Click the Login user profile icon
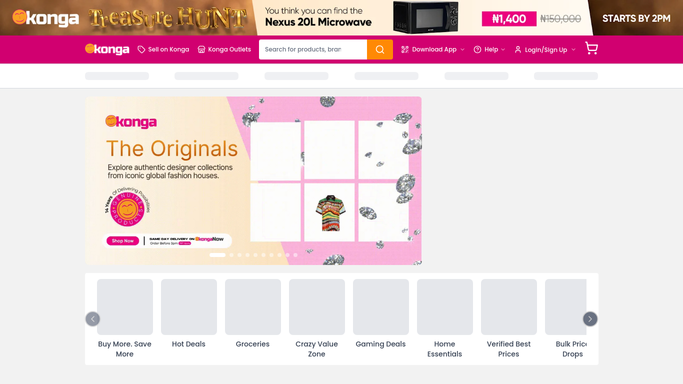683x384 pixels. pos(517,50)
